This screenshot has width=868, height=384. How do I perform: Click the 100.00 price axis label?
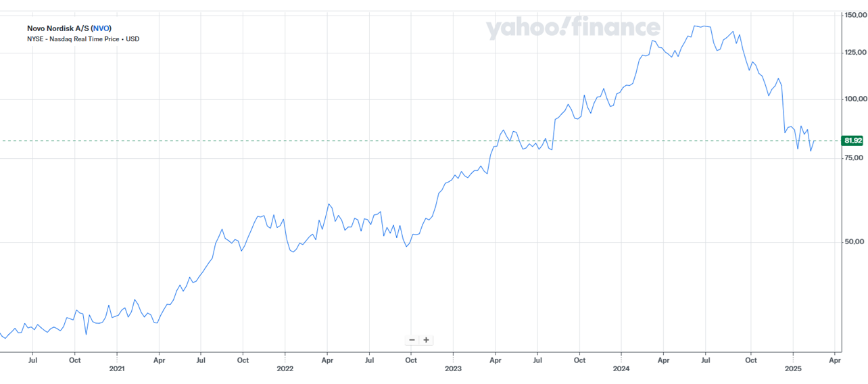(x=855, y=99)
